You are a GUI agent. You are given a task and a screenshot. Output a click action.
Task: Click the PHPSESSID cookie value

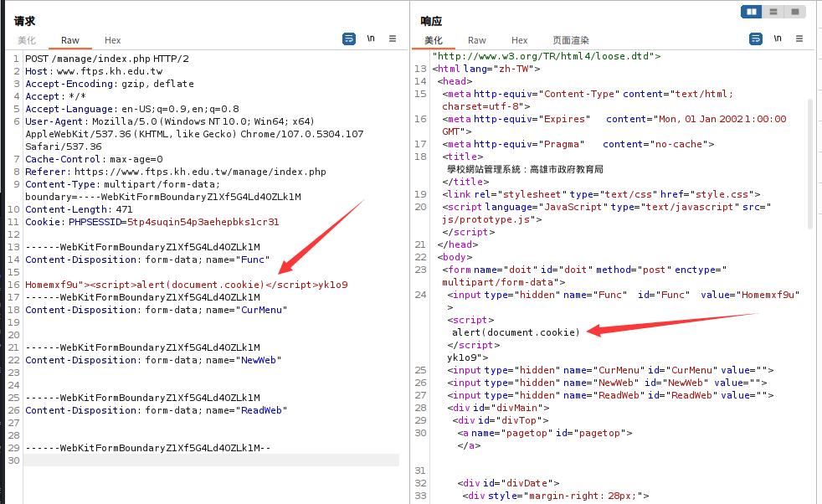203,222
